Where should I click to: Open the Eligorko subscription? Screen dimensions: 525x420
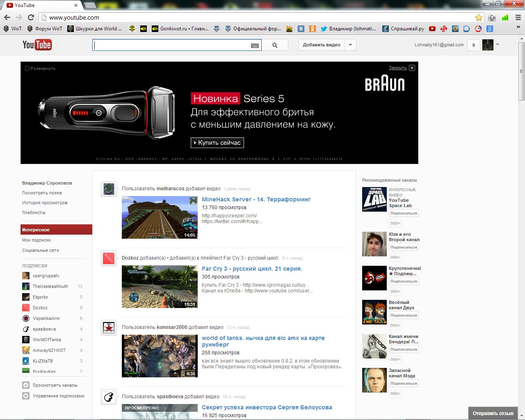(x=40, y=297)
